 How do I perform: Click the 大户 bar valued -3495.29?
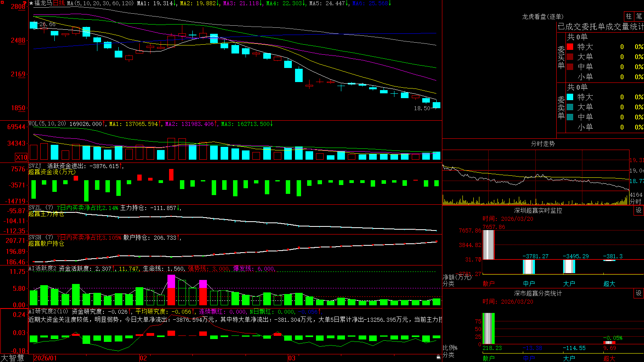(569, 266)
